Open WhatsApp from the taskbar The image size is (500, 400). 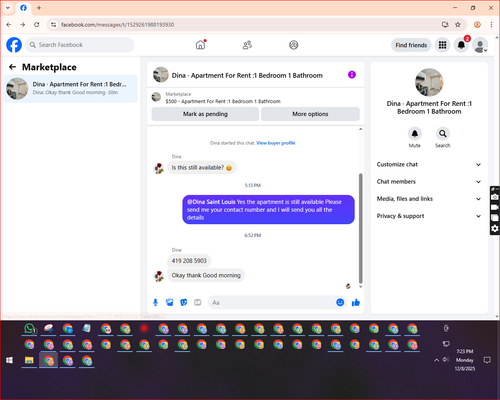pos(30,329)
